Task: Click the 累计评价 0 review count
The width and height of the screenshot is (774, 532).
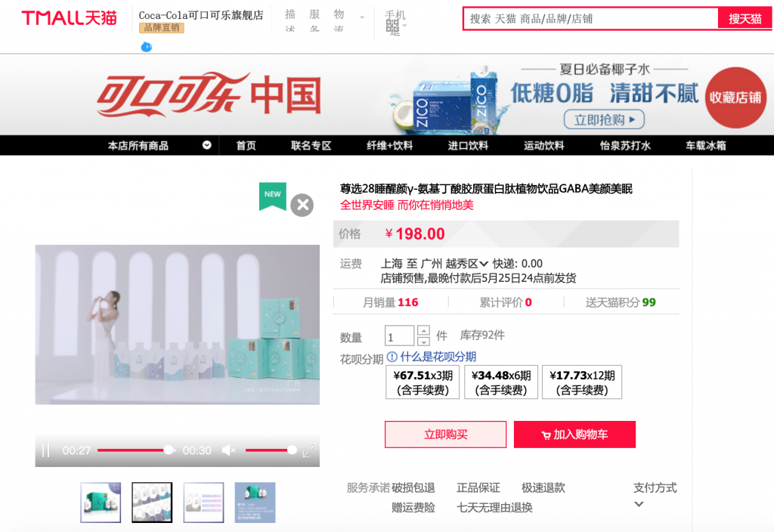Action: [506, 302]
